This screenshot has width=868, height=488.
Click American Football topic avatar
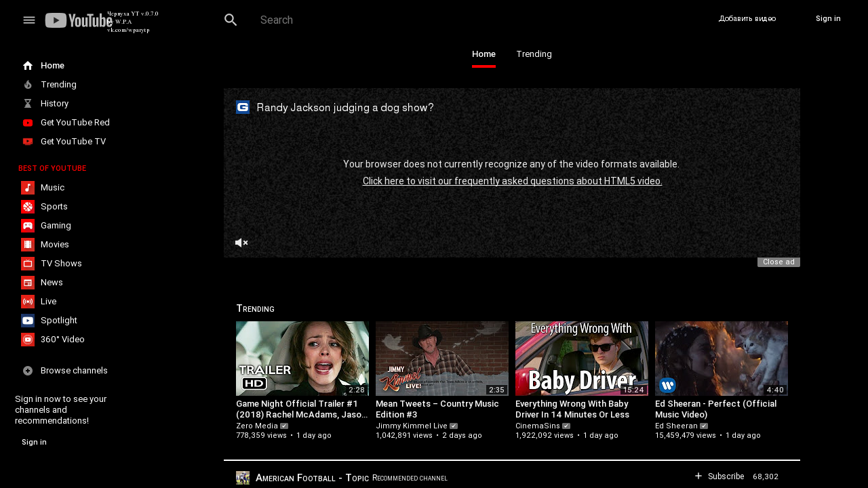243,478
